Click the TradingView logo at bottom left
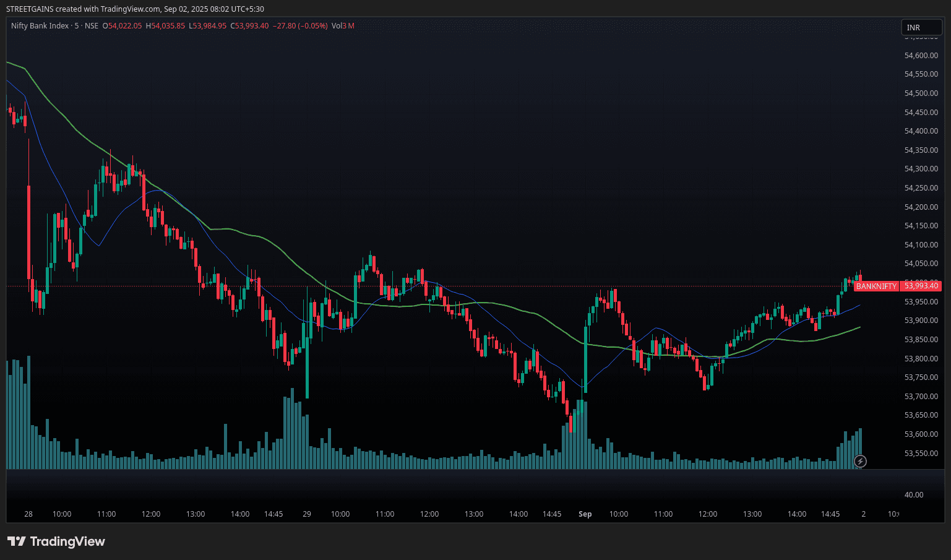 tap(56, 541)
